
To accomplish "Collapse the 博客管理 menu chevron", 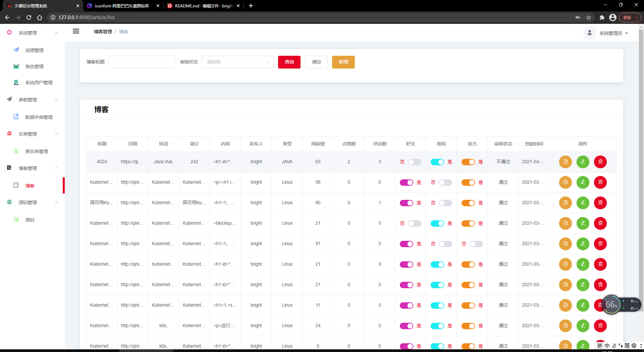I will (x=56, y=168).
